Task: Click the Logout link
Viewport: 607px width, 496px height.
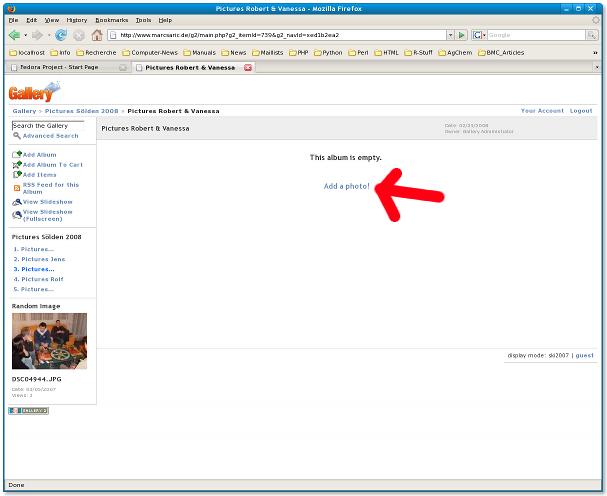Action: pos(581,111)
